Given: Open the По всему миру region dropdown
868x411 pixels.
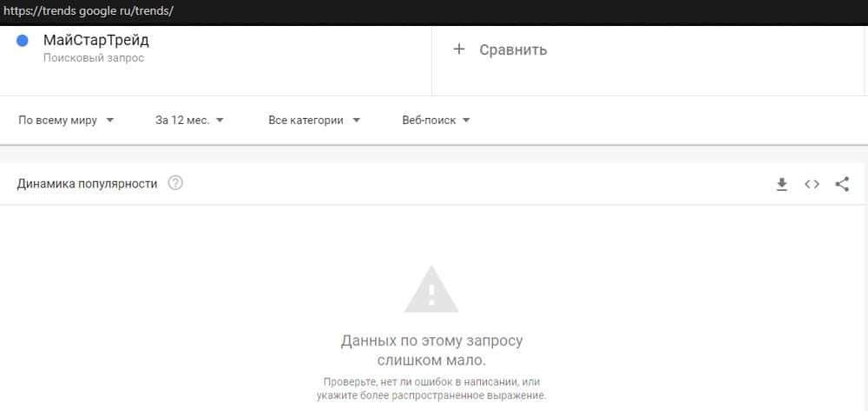Looking at the screenshot, I should tap(66, 120).
